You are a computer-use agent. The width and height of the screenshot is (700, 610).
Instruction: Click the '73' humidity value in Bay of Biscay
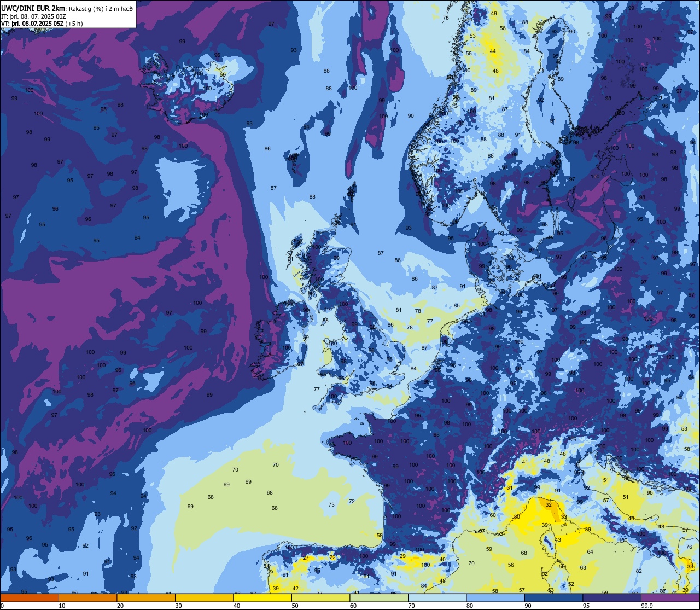(331, 505)
